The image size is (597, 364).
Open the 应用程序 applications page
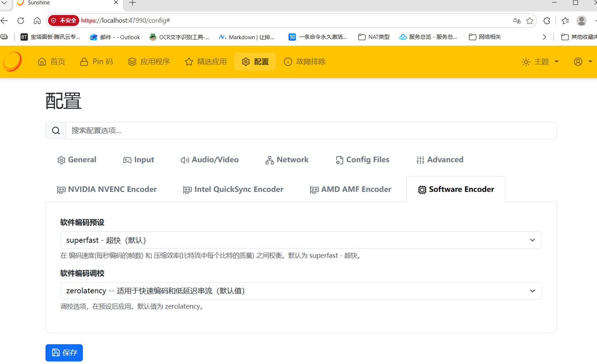pyautogui.click(x=149, y=62)
